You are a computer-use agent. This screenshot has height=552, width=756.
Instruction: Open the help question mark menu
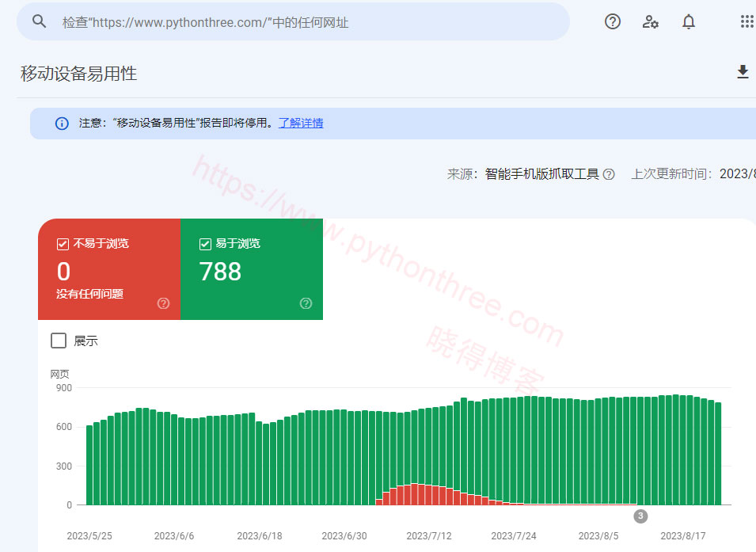point(613,21)
